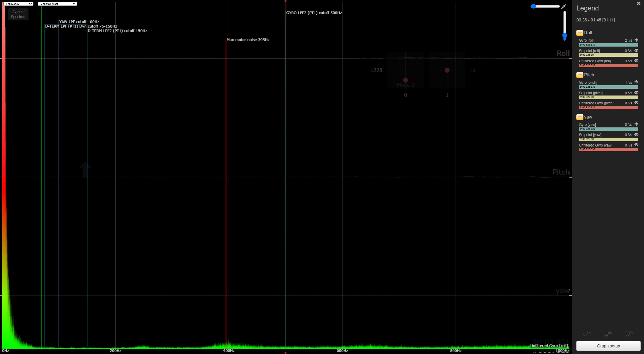The height and width of the screenshot is (354, 644).
Task: Click the shrink analyser arrows icon
Action: coord(563,7)
